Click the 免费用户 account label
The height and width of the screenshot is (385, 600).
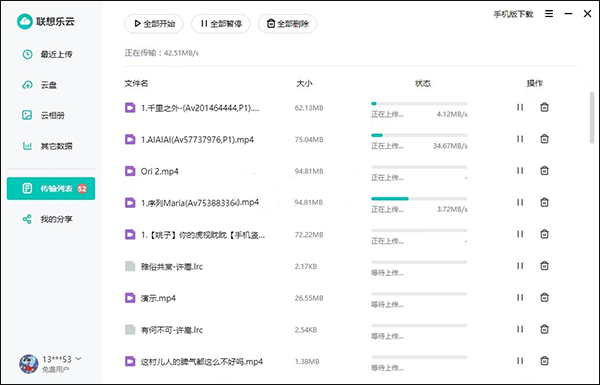(x=55, y=369)
